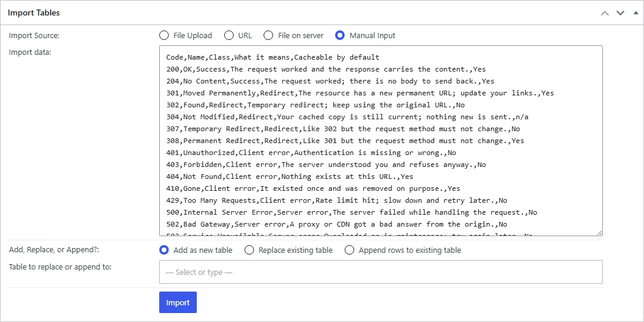The width and height of the screenshot is (644, 322).
Task: Click the 403,Forbidden line
Action: point(326,165)
